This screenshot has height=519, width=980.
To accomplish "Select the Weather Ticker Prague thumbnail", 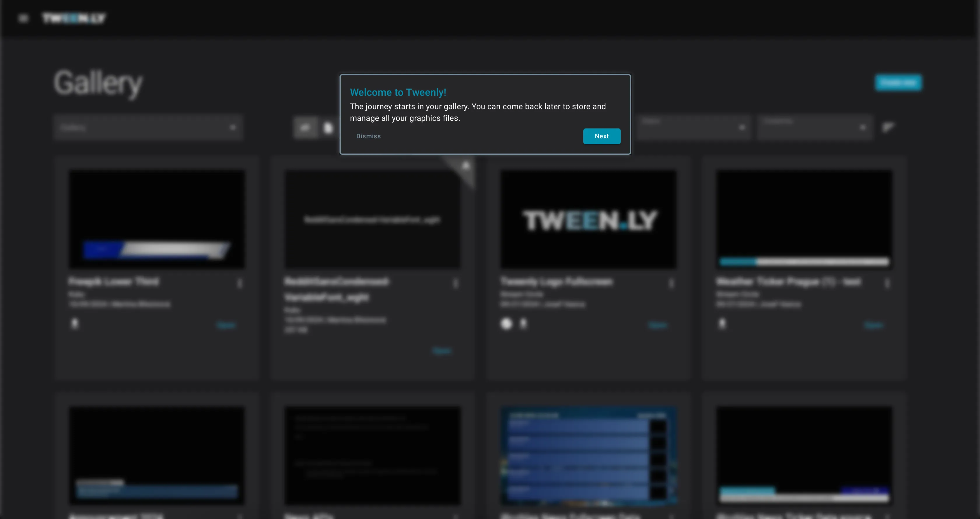I will (804, 220).
